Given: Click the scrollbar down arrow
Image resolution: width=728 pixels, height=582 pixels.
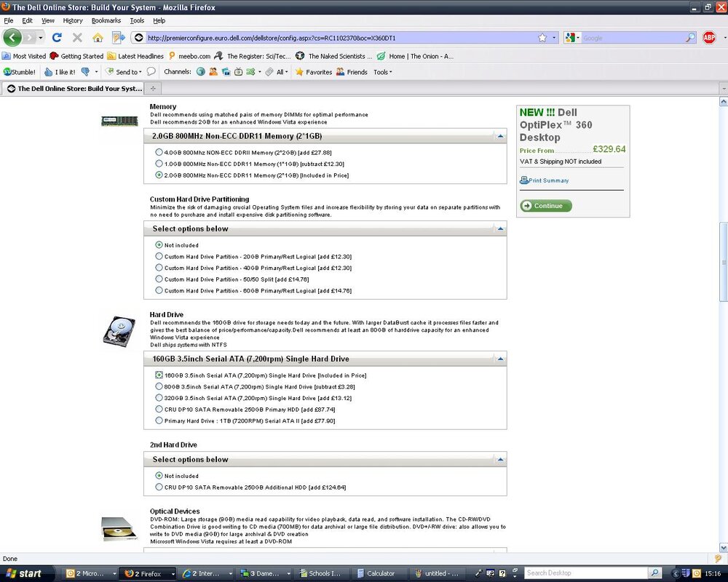Looking at the screenshot, I should click(x=724, y=548).
